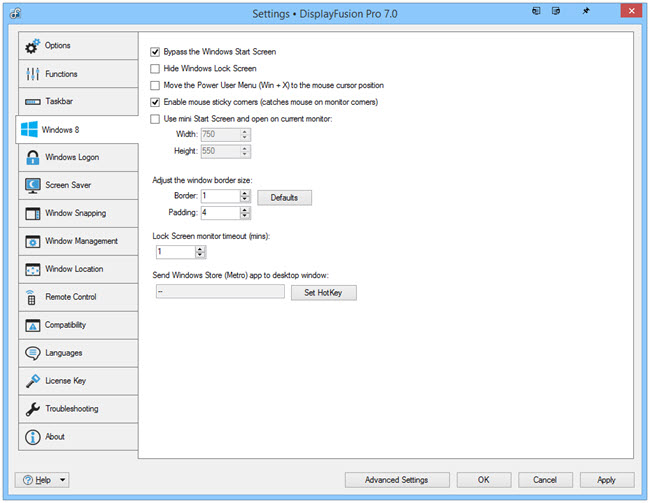Click the Lock Screen timeout field

coord(176,252)
